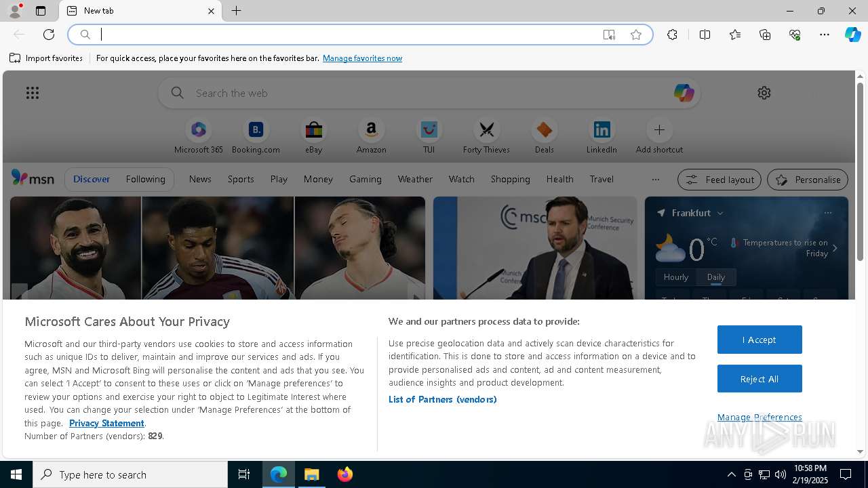Open the Weather section

(415, 179)
